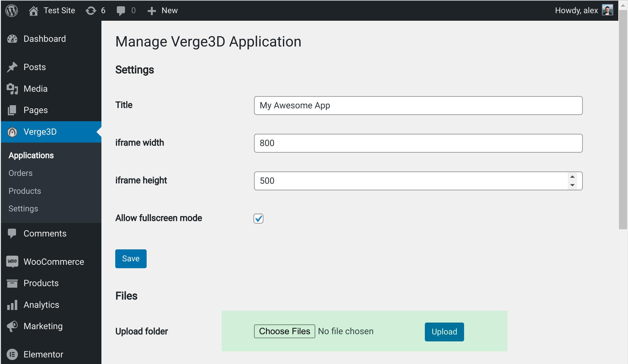The width and height of the screenshot is (628, 364).
Task: Expand the iframe height stepper control
Action: point(572,177)
